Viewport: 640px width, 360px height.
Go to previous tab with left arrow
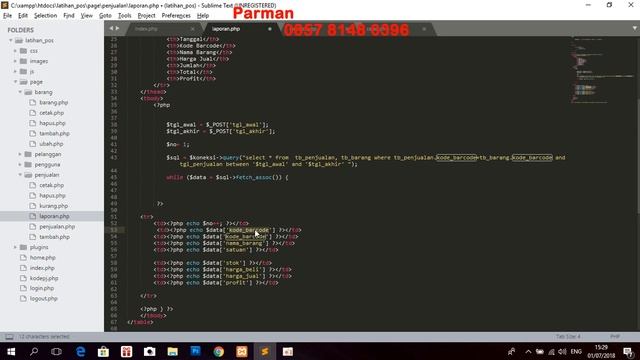click(x=111, y=29)
